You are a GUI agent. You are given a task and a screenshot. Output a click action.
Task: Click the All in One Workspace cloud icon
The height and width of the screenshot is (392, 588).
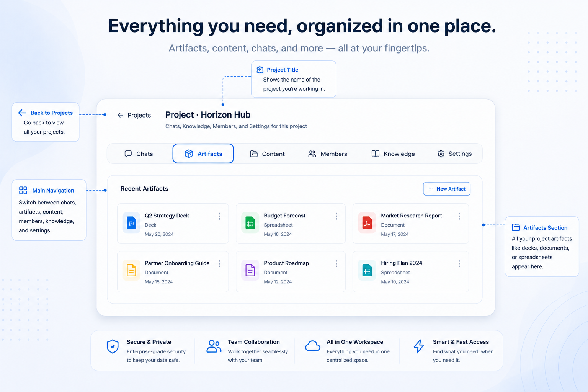pos(313,346)
